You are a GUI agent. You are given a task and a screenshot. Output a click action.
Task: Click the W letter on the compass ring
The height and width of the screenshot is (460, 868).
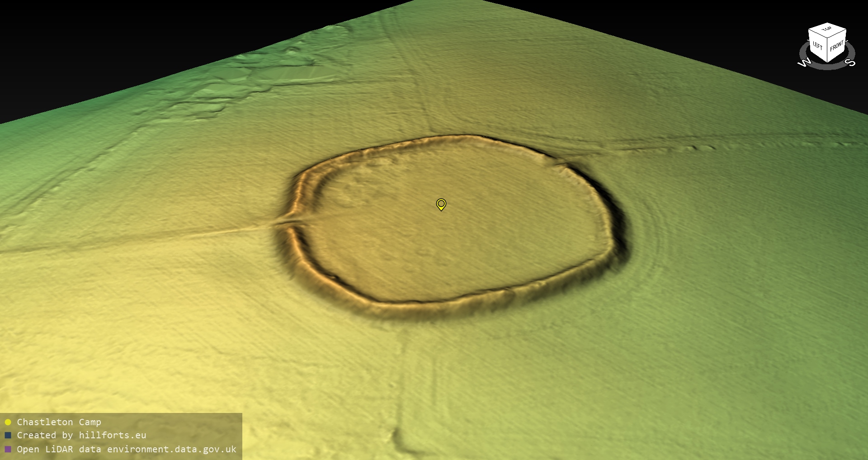click(x=804, y=63)
